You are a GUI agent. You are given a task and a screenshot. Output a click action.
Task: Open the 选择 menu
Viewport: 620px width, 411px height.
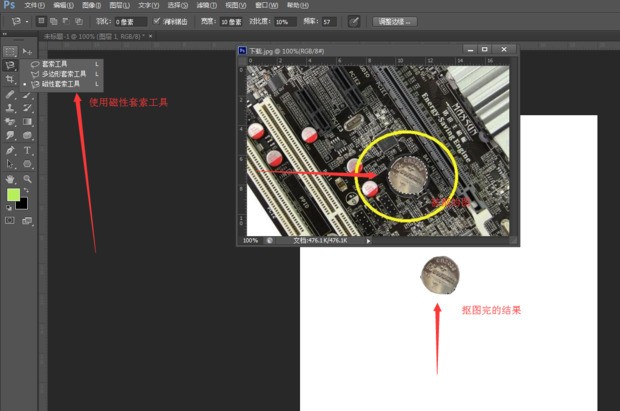(x=178, y=6)
